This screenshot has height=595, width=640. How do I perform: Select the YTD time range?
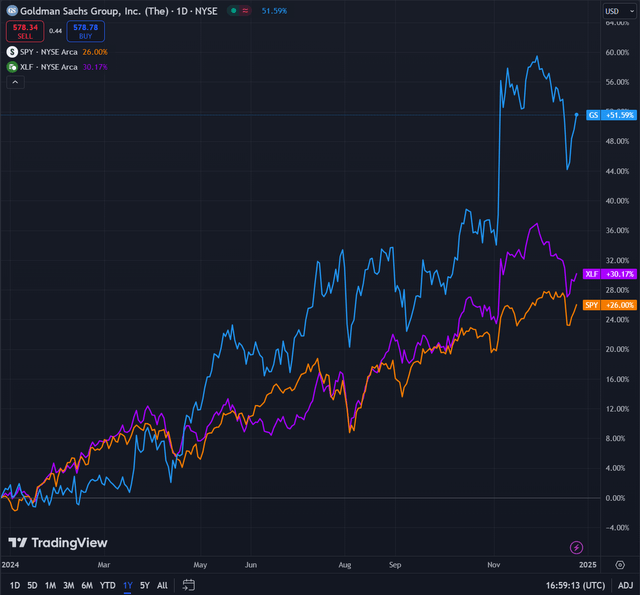click(x=108, y=586)
